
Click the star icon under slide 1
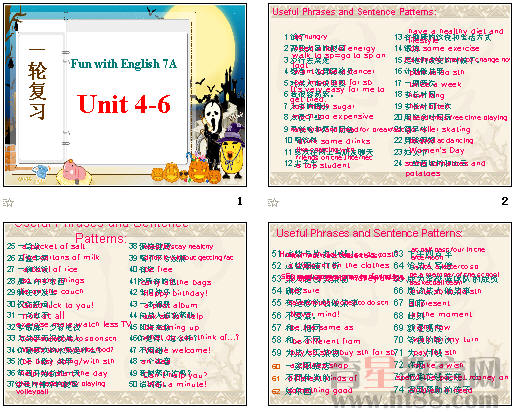point(8,202)
